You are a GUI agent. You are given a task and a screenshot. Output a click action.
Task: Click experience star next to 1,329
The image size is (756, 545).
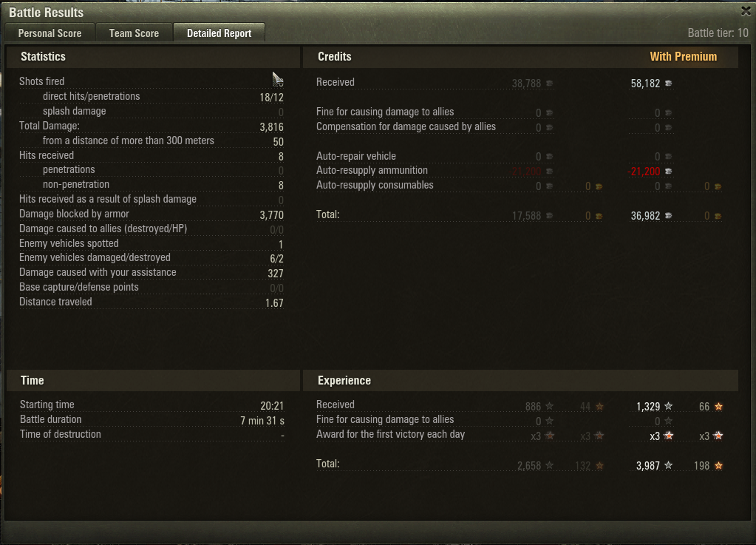pos(668,406)
